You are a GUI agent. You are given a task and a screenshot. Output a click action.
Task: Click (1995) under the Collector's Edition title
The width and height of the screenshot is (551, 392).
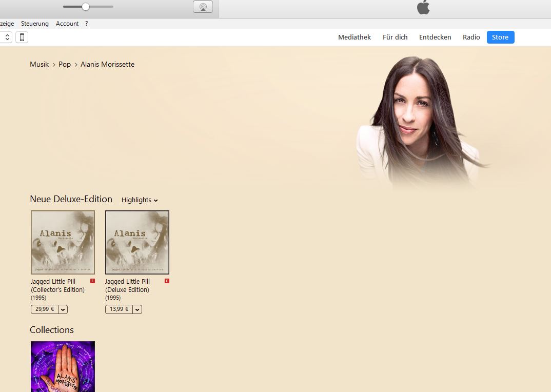click(x=38, y=298)
